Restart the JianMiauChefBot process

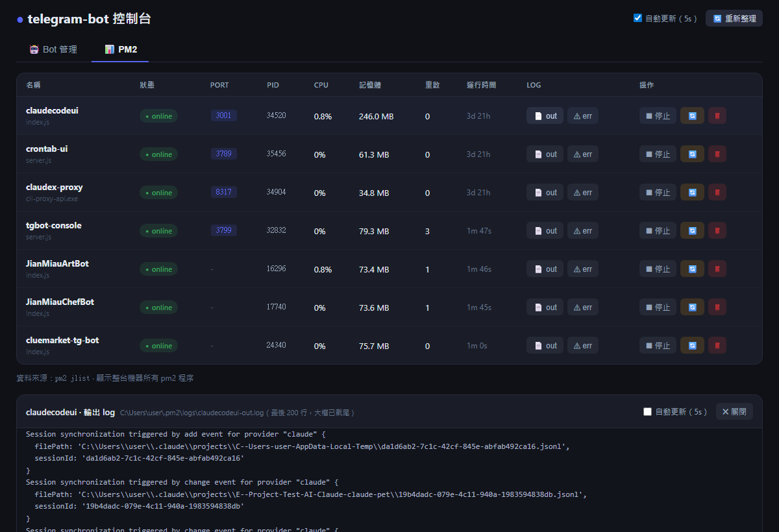pos(692,308)
